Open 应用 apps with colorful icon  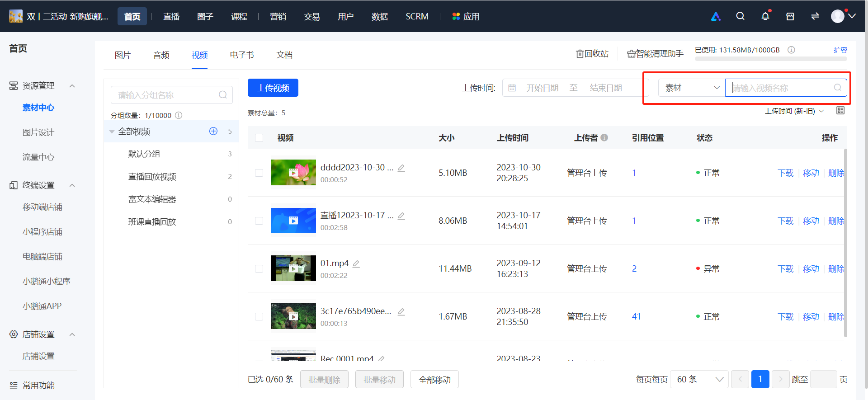(466, 16)
